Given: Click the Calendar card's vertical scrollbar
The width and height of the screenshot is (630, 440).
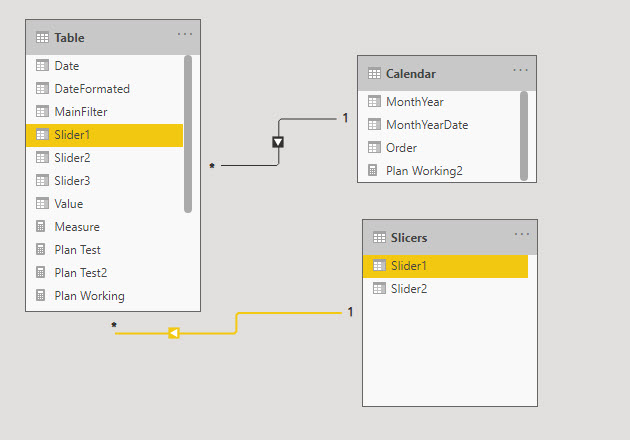Looking at the screenshot, I should point(524,136).
